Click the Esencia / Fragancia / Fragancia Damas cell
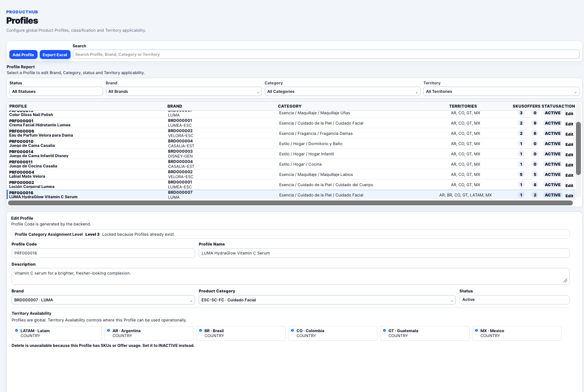The height and width of the screenshot is (392, 584). tap(316, 133)
